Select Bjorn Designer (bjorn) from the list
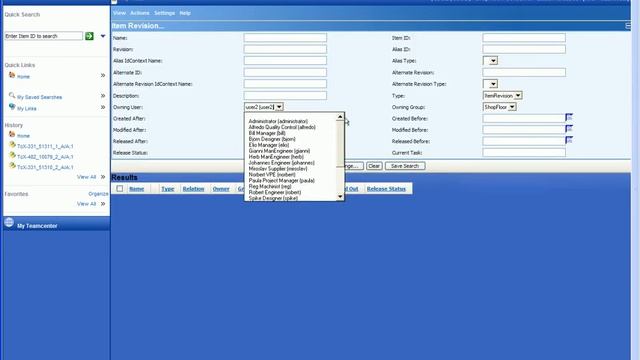This screenshot has width=640, height=360. tap(272, 139)
